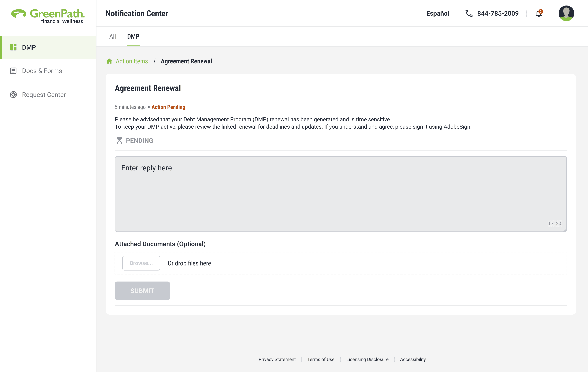Open the notification bell
Viewport: 588px width, 372px height.
pyautogui.click(x=539, y=13)
